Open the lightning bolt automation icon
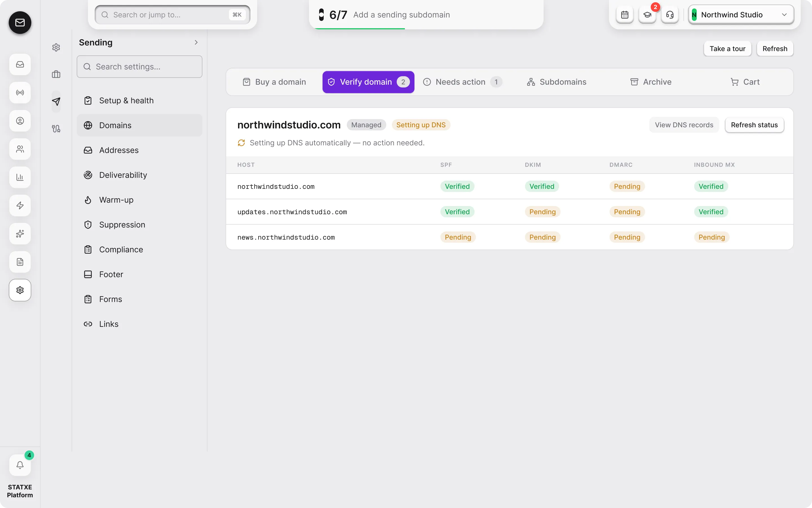Screen dimensions: 812x508 [x=20, y=205]
